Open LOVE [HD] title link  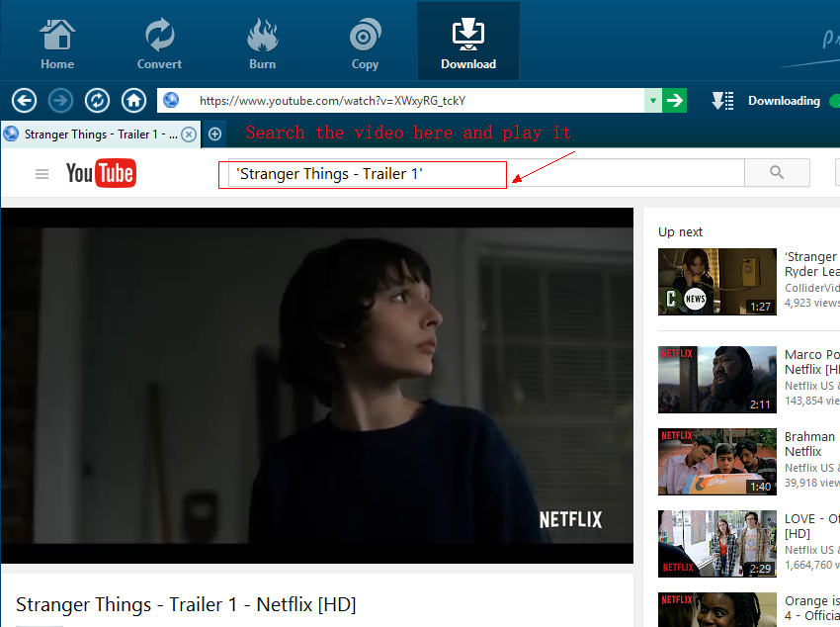[x=812, y=526]
